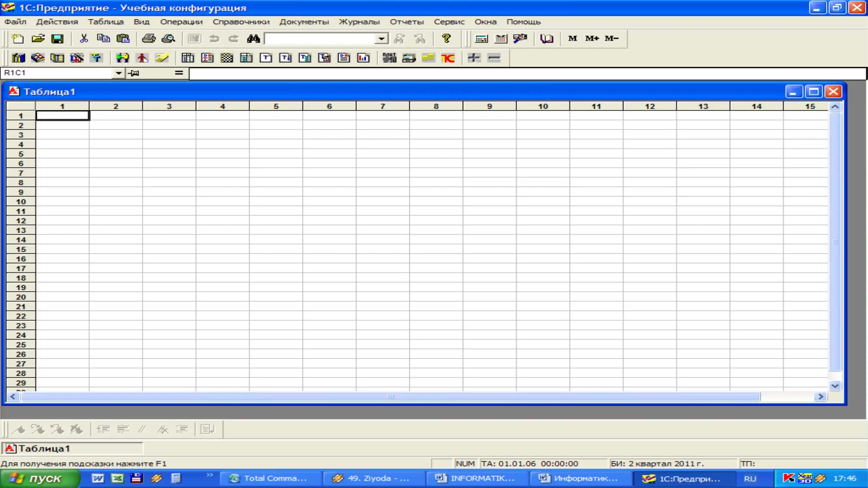Click the bar chart report icon

[x=363, y=58]
